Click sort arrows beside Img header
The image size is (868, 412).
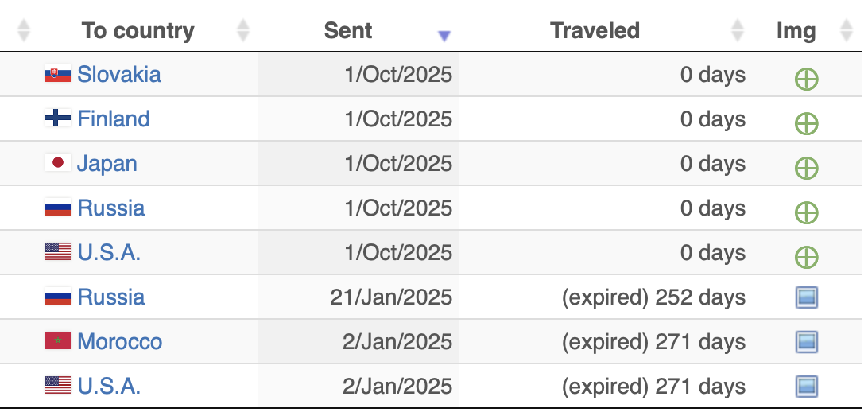pyautogui.click(x=846, y=31)
